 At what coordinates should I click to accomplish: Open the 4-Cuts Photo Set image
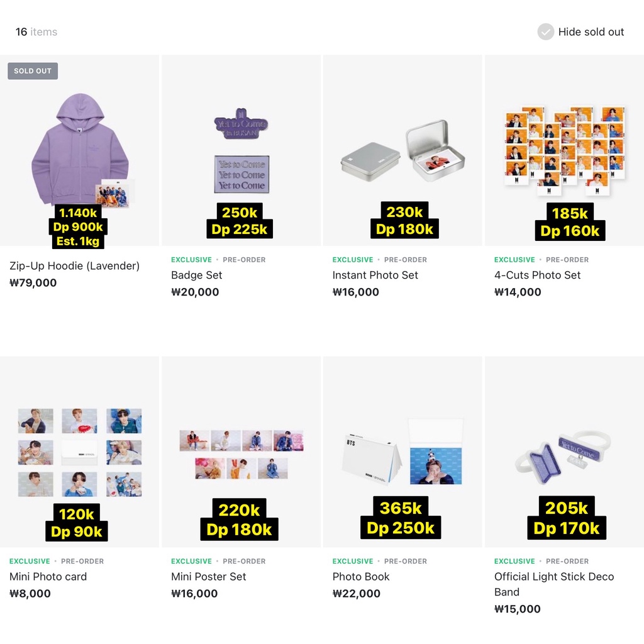[564, 150]
